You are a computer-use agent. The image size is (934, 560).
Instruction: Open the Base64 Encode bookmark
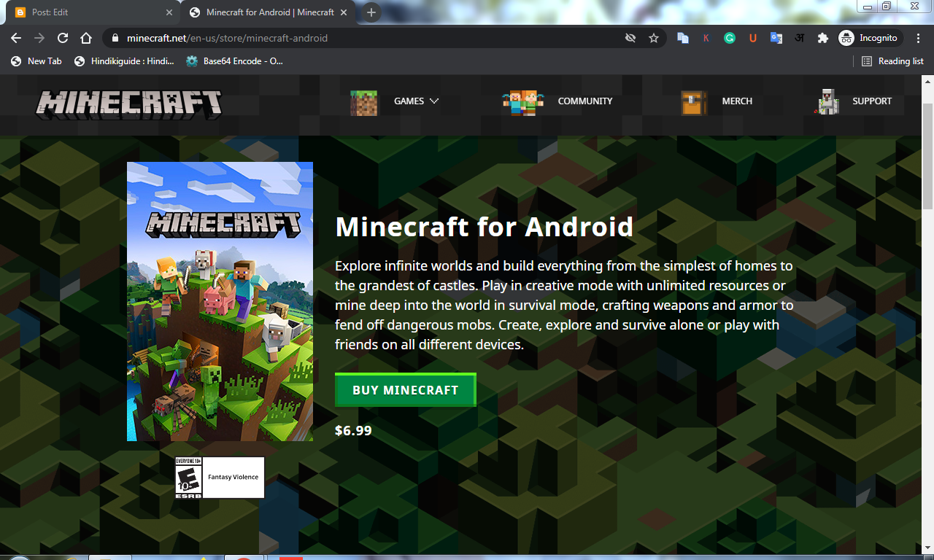pyautogui.click(x=234, y=61)
